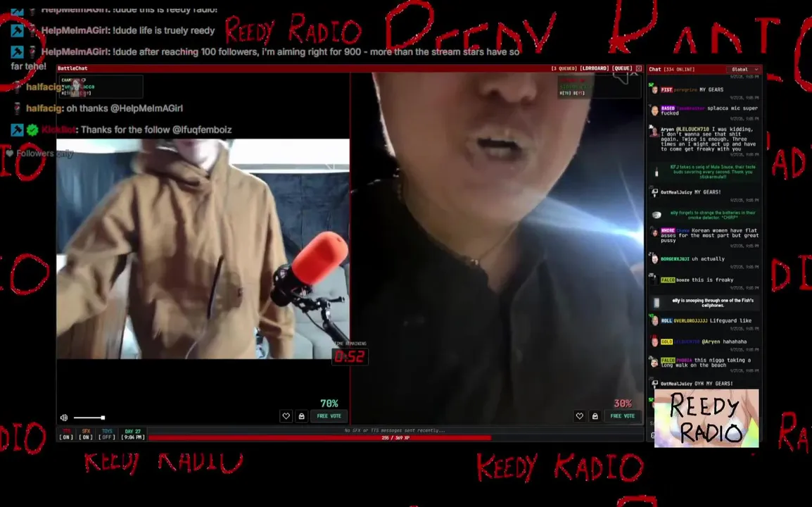Mute the stream using the speaker icon
Image resolution: width=812 pixels, height=507 pixels.
click(x=64, y=418)
